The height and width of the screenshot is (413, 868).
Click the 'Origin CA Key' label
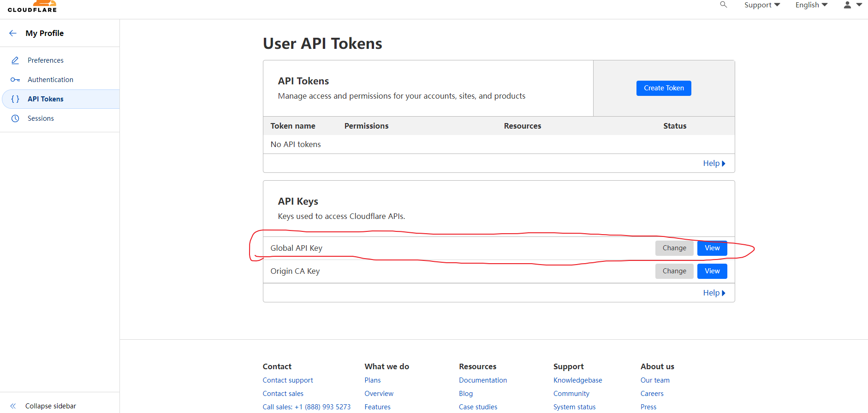pos(295,271)
